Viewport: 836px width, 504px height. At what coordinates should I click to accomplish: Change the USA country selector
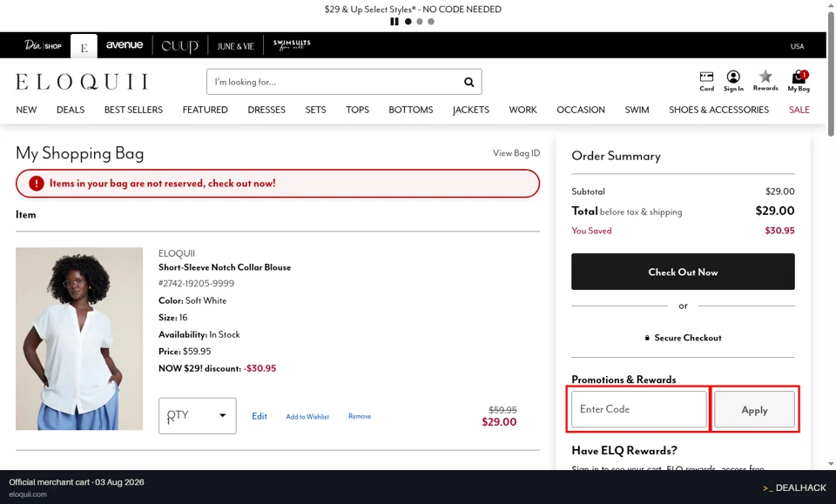pyautogui.click(x=797, y=46)
